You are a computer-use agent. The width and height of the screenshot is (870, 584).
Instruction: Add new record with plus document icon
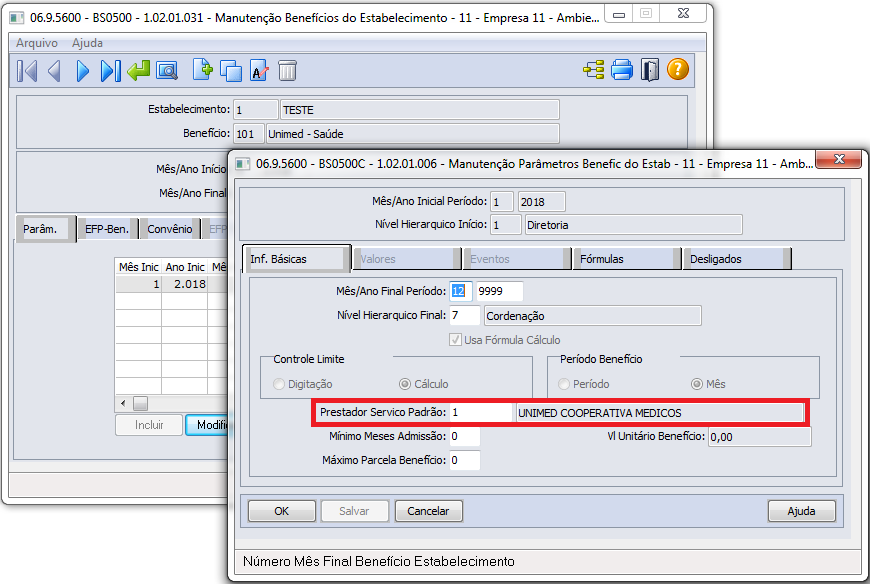click(203, 70)
